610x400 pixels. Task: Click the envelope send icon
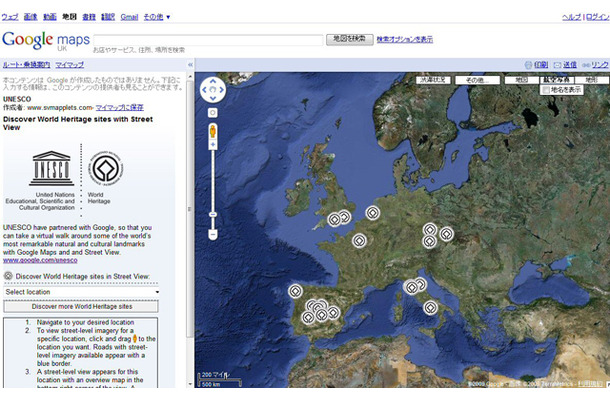557,65
